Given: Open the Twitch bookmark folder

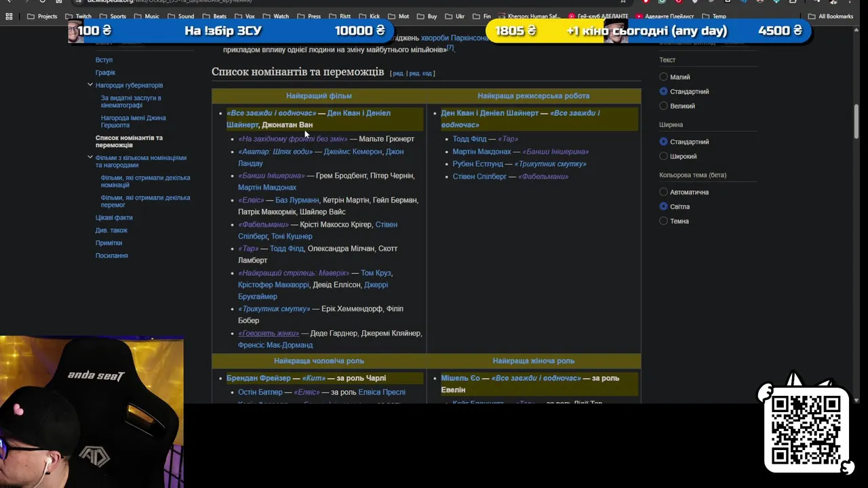Looking at the screenshot, I should [x=78, y=16].
